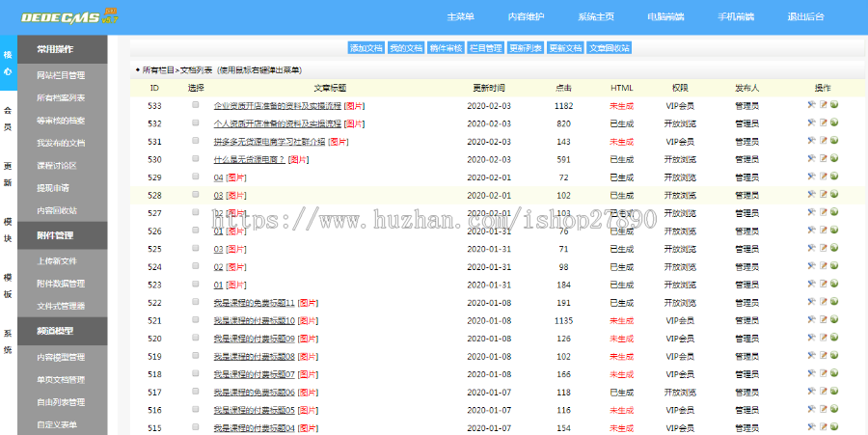Open the edit-attributes tool icon for article 531
Screen dimensions: 868x435
coord(812,142)
